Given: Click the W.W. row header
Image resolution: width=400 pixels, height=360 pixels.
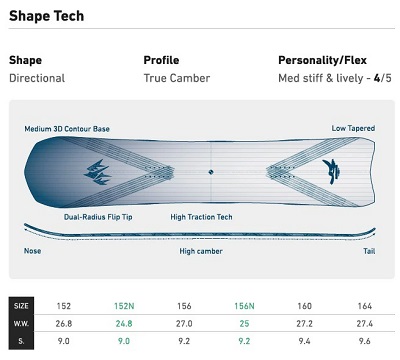Looking at the screenshot, I should click(21, 324).
